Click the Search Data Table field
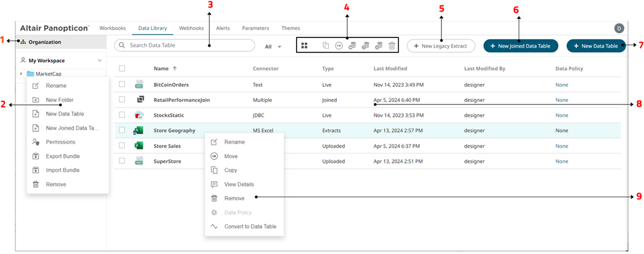The width and height of the screenshot is (644, 254). point(187,45)
